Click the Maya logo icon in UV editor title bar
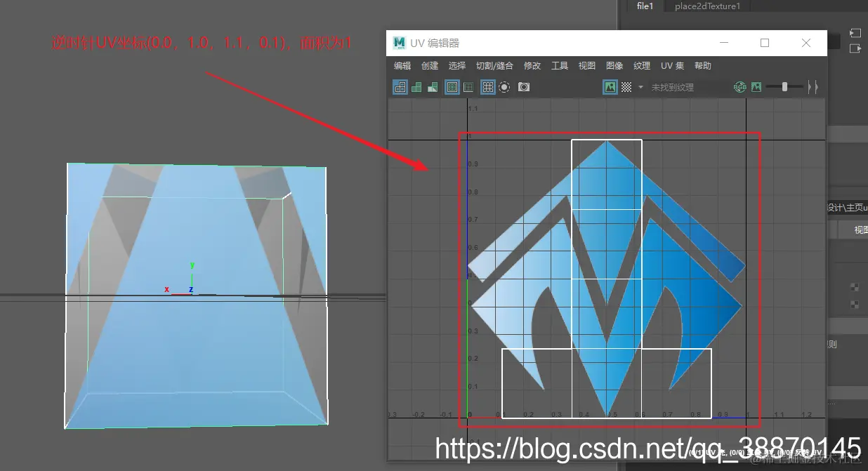Screen dimensions: 868x471 (400, 43)
